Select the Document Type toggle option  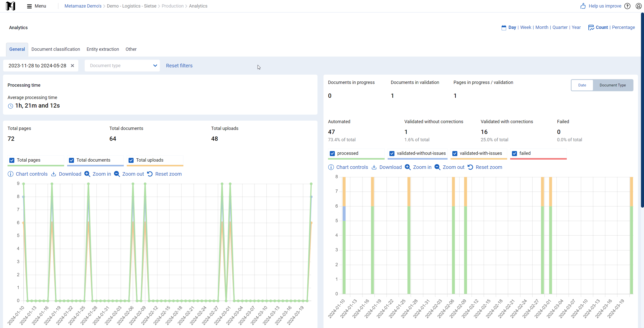(x=613, y=85)
